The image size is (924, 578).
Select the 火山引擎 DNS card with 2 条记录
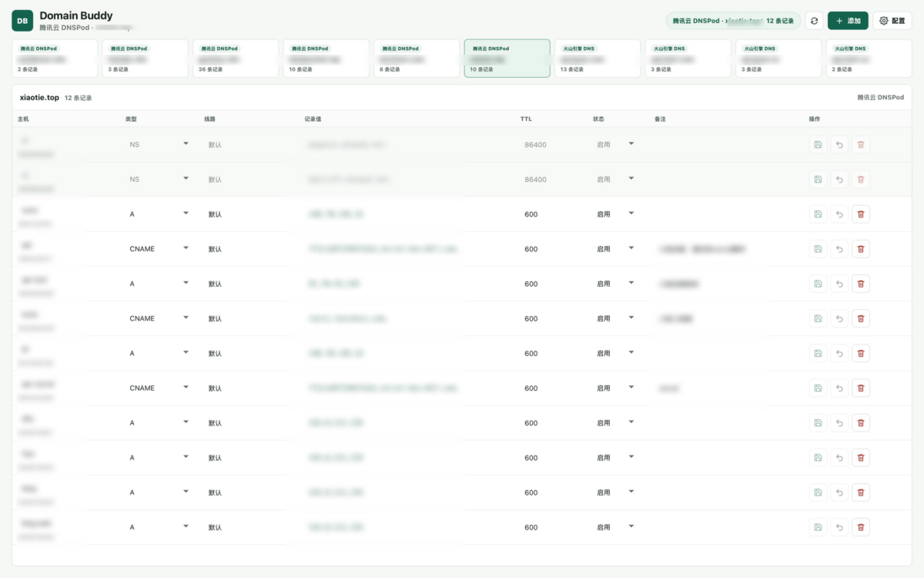click(869, 59)
